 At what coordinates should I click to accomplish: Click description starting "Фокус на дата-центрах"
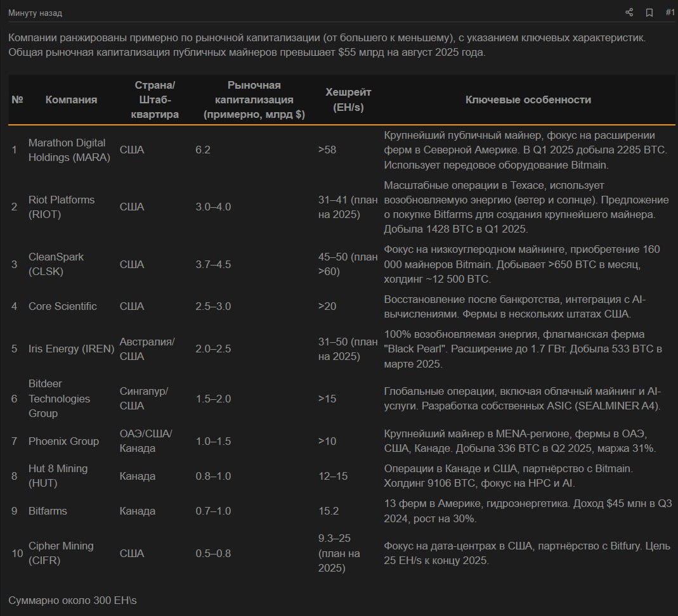click(527, 553)
